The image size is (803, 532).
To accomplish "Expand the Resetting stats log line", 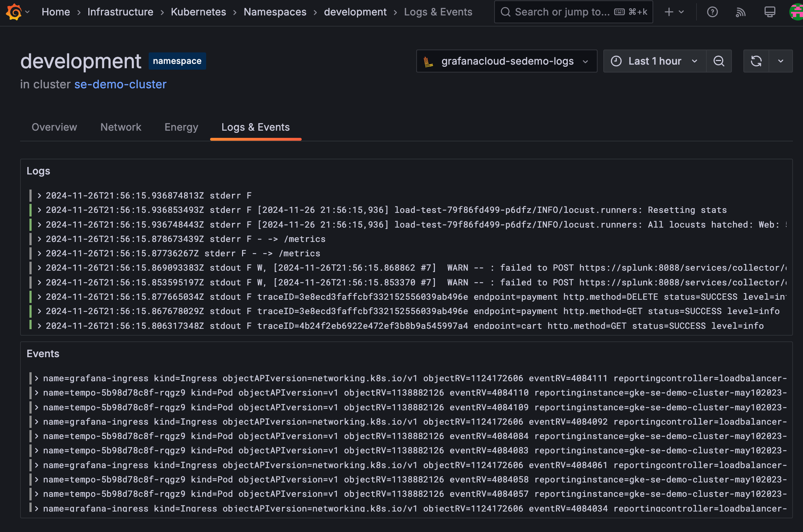I will pyautogui.click(x=40, y=210).
